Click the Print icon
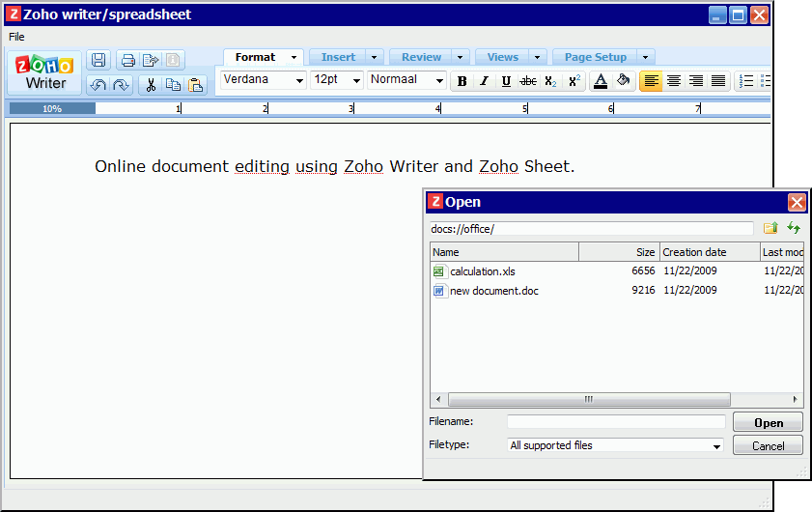 pyautogui.click(x=127, y=60)
